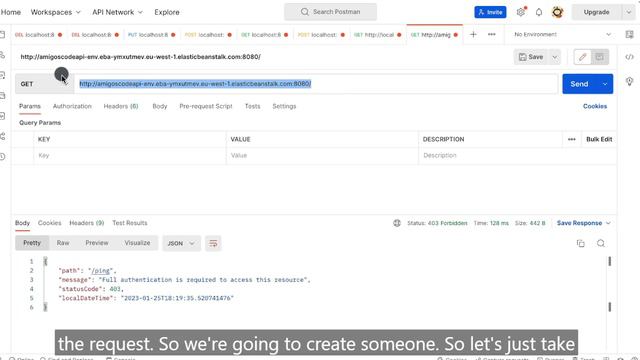Open the history clock sidebar icon
Viewport: 640px width, 360px height.
(2, 156)
